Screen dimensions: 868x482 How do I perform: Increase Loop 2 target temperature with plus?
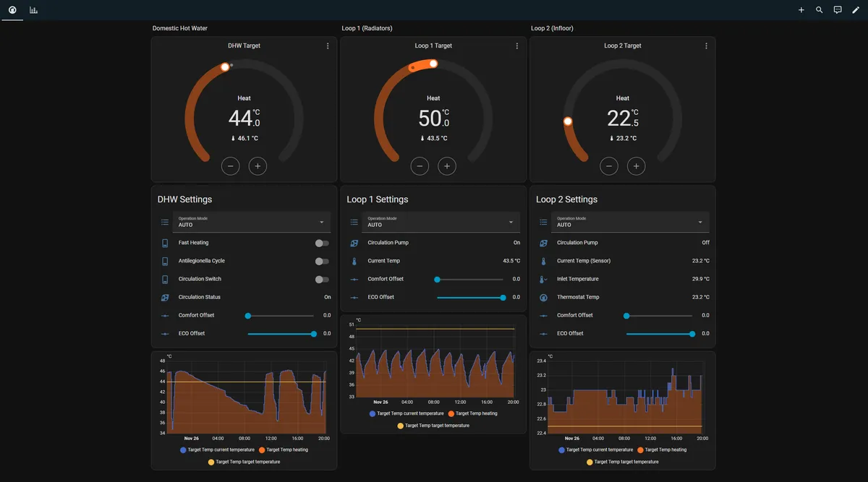point(637,166)
